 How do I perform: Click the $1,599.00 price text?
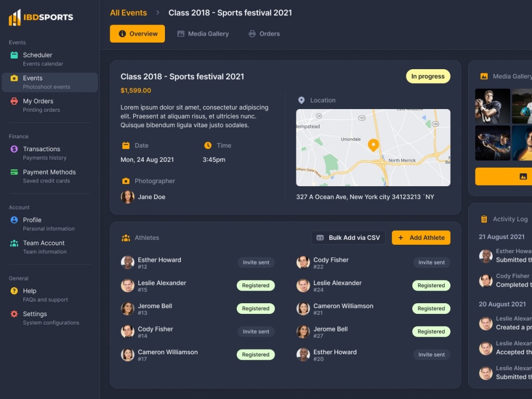[136, 90]
